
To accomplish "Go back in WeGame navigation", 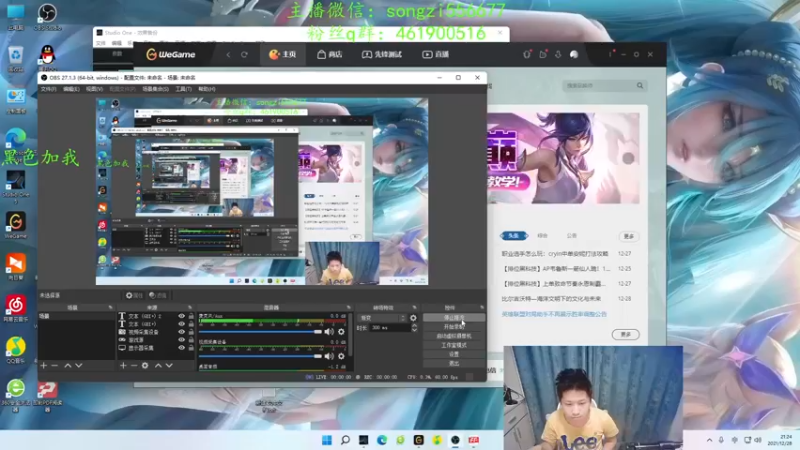I will tap(229, 54).
